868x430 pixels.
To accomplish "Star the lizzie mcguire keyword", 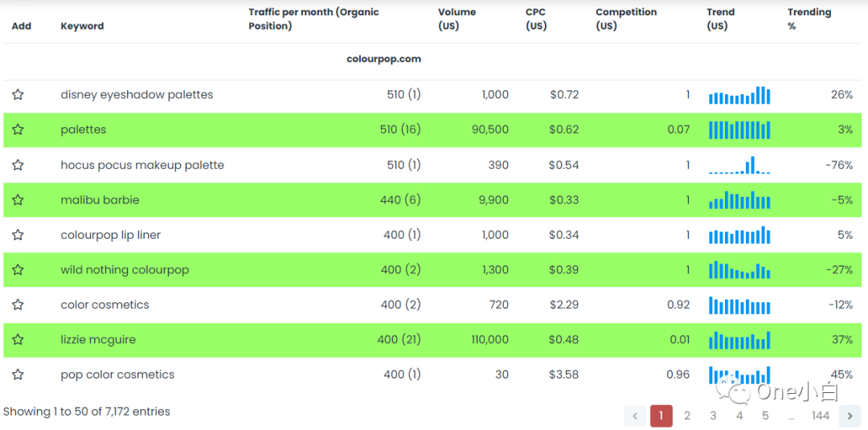I will tap(18, 339).
